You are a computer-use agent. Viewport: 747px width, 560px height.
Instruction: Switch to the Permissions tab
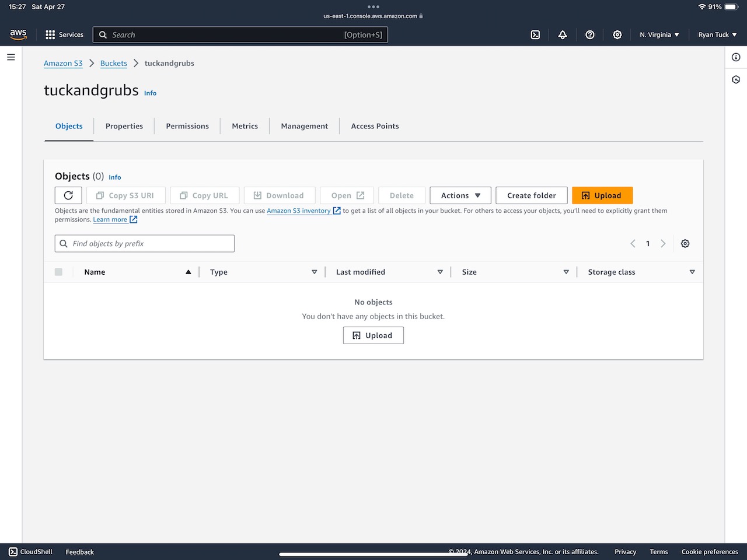pyautogui.click(x=187, y=126)
